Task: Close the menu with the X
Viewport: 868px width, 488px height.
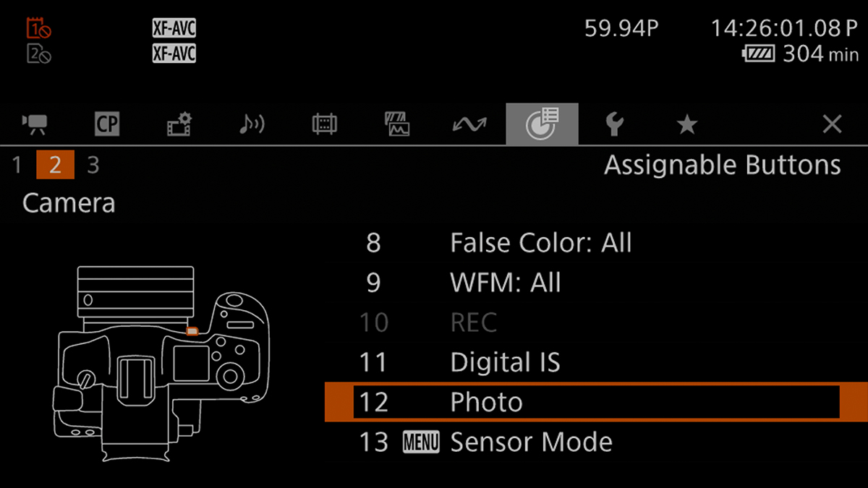Action: (831, 124)
